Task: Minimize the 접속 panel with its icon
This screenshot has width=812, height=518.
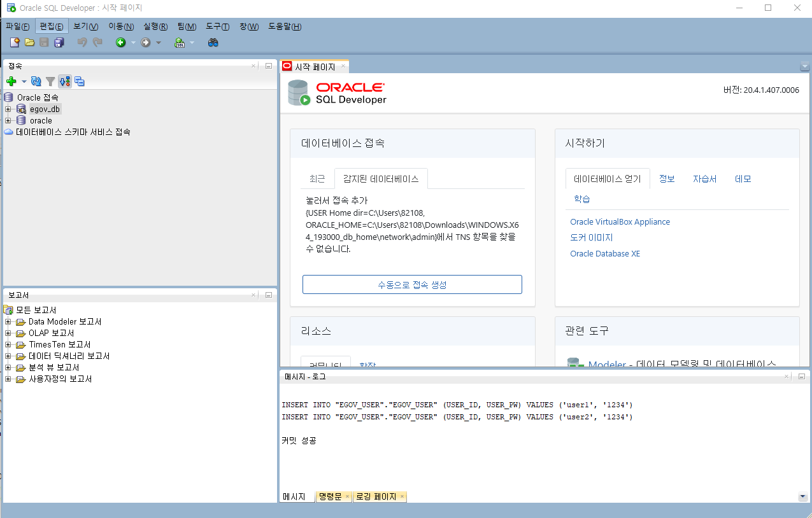Action: [x=269, y=66]
